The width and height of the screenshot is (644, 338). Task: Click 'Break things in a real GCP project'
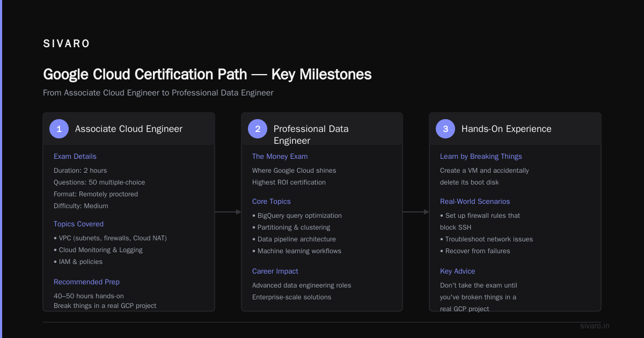tap(105, 306)
